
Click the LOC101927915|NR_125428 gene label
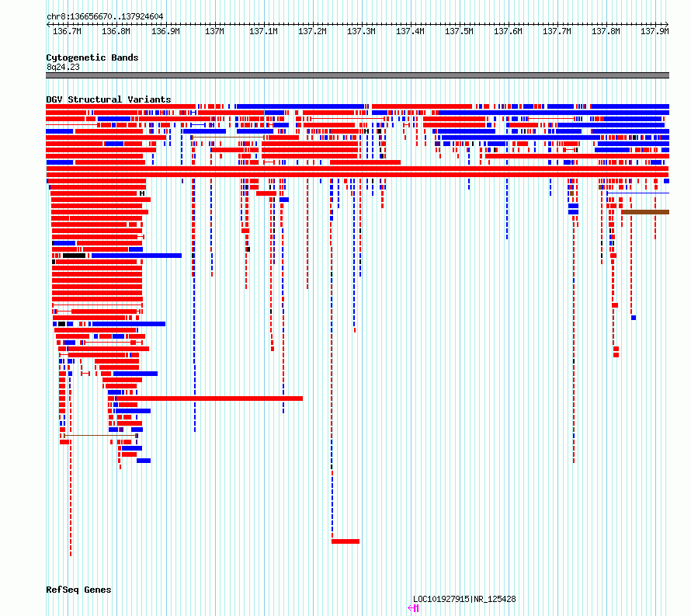tap(464, 599)
